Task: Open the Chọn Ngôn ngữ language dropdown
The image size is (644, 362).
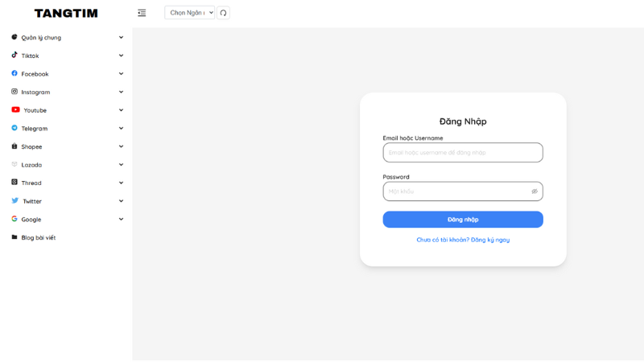Action: [189, 13]
